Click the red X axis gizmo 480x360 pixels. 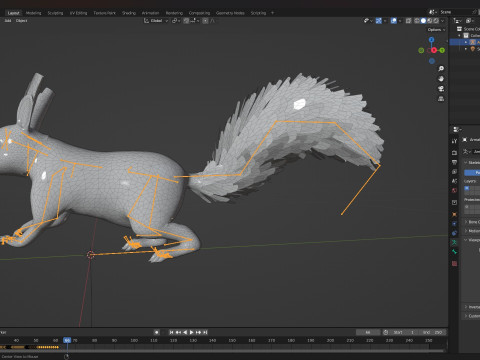coord(434,50)
